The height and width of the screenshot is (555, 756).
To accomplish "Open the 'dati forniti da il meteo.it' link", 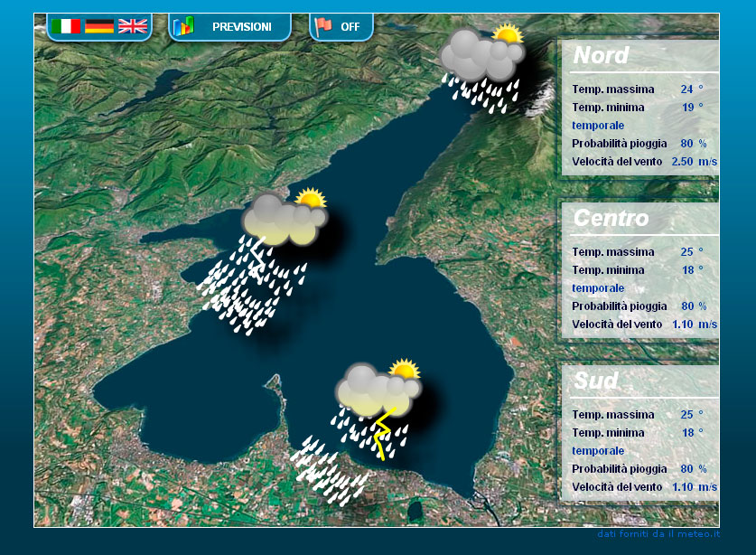I will coord(658,534).
